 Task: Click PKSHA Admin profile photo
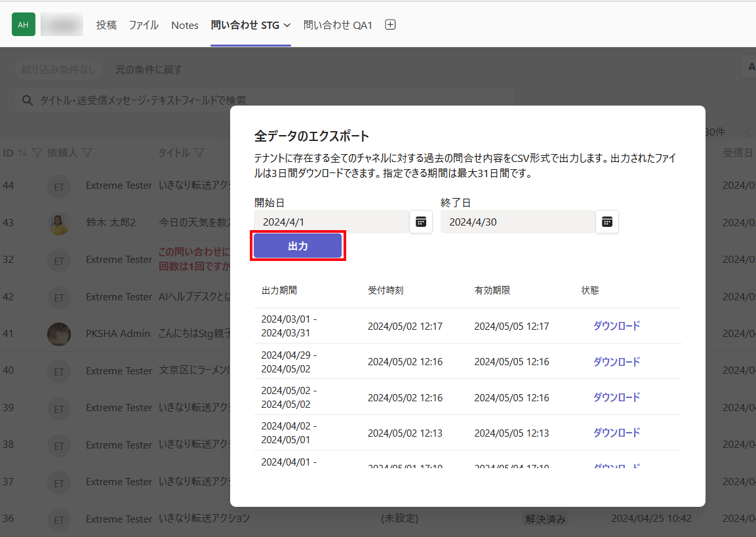coord(59,334)
